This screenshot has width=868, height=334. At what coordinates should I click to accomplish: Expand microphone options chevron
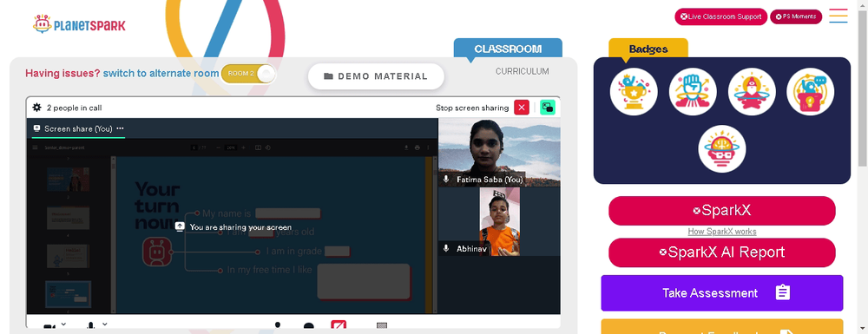tap(105, 324)
